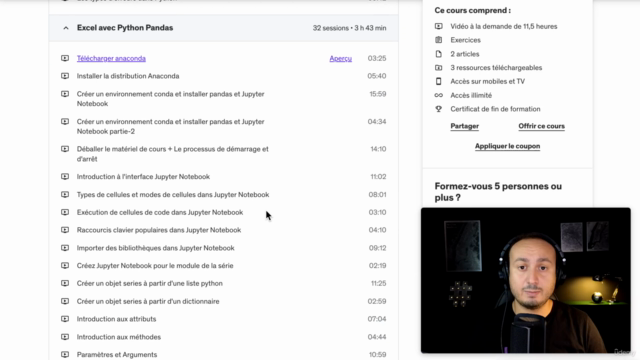
Task: Select Importer des bibliothèques dans Jupyter Notebook
Action: [x=156, y=248]
